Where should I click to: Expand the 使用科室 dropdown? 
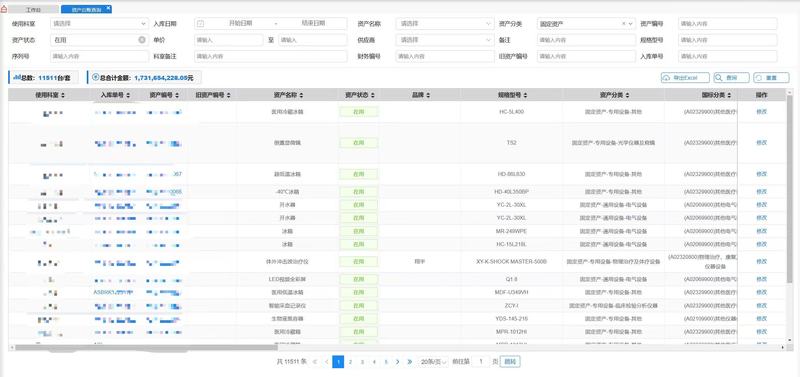99,23
